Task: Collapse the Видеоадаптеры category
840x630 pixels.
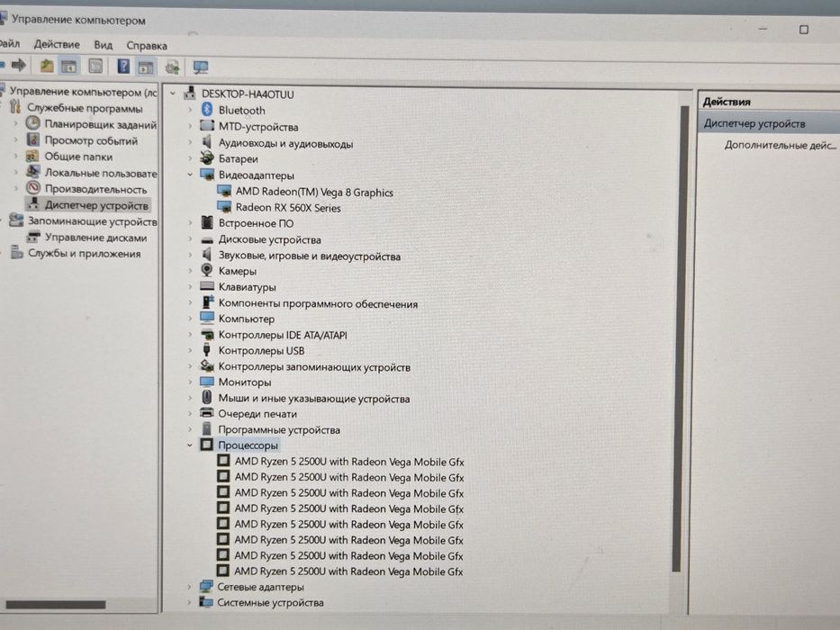Action: coord(190,175)
